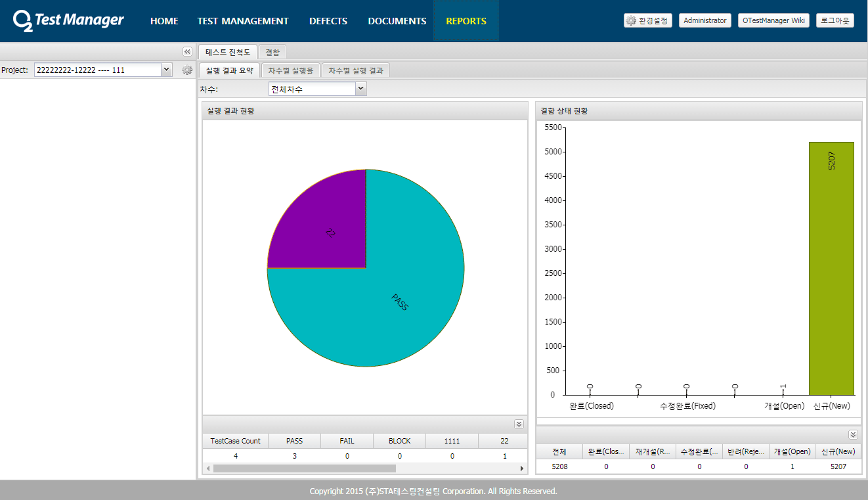Open the DOCUMENTS menu
The height and width of the screenshot is (500, 868).
(x=397, y=21)
